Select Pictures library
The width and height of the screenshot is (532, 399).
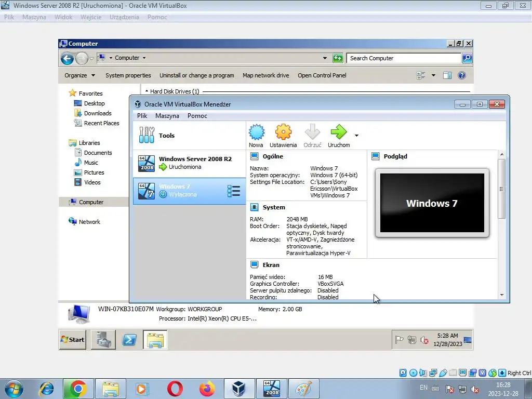coord(89,172)
